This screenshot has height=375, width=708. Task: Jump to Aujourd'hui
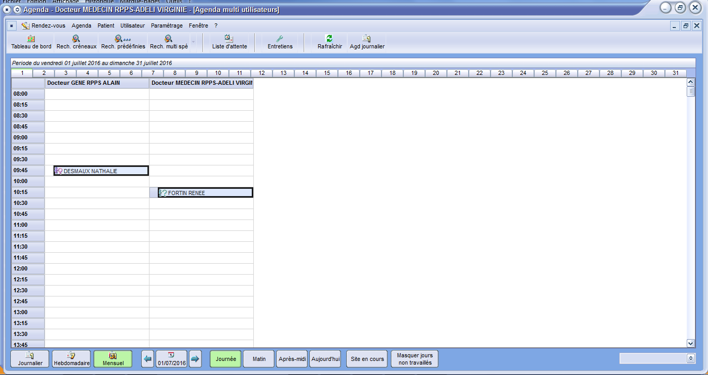(x=325, y=359)
